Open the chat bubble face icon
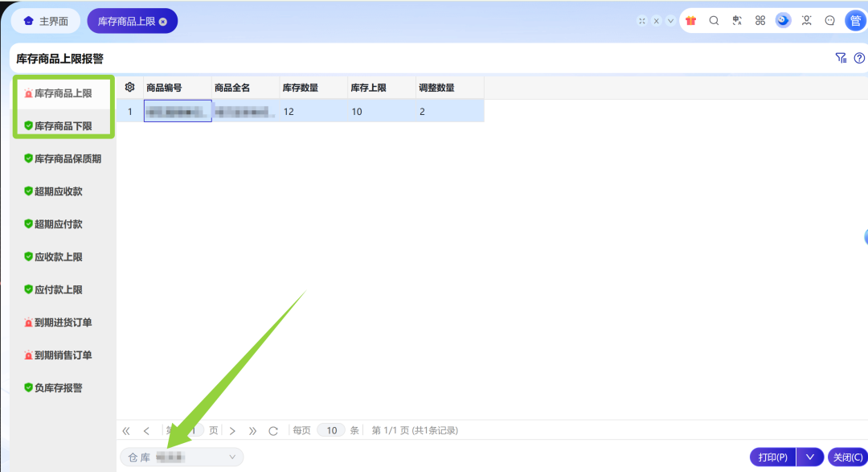Screen dimensions: 868x472 click(829, 21)
